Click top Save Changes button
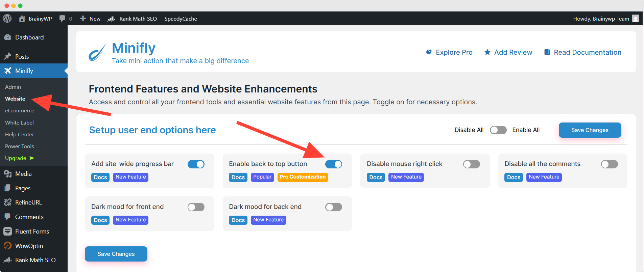 coord(590,130)
